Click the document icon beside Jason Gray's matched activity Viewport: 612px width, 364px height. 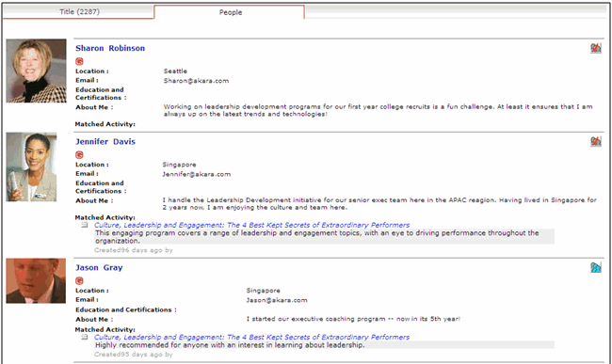85,337
